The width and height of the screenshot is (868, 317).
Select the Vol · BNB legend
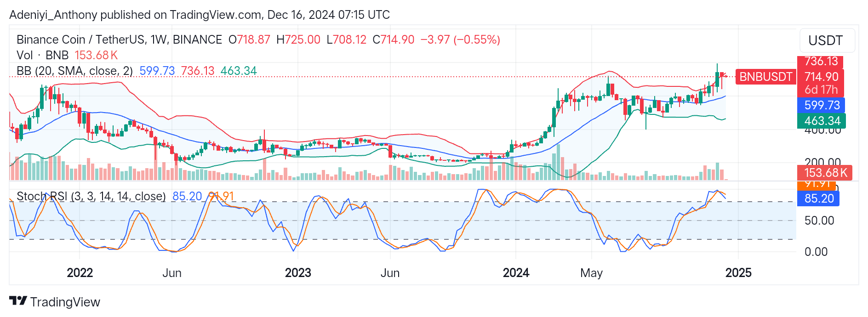coord(42,55)
